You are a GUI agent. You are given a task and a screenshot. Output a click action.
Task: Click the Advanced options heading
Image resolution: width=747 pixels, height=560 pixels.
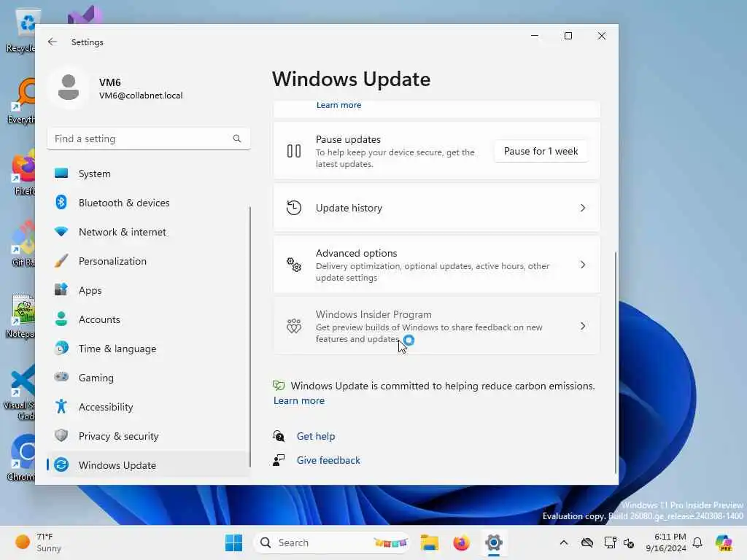tap(356, 253)
